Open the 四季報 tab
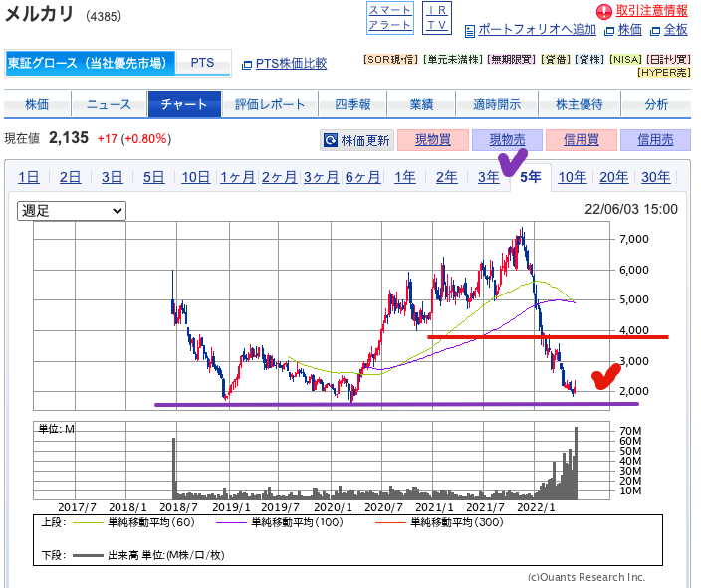This screenshot has width=701, height=588. [352, 104]
